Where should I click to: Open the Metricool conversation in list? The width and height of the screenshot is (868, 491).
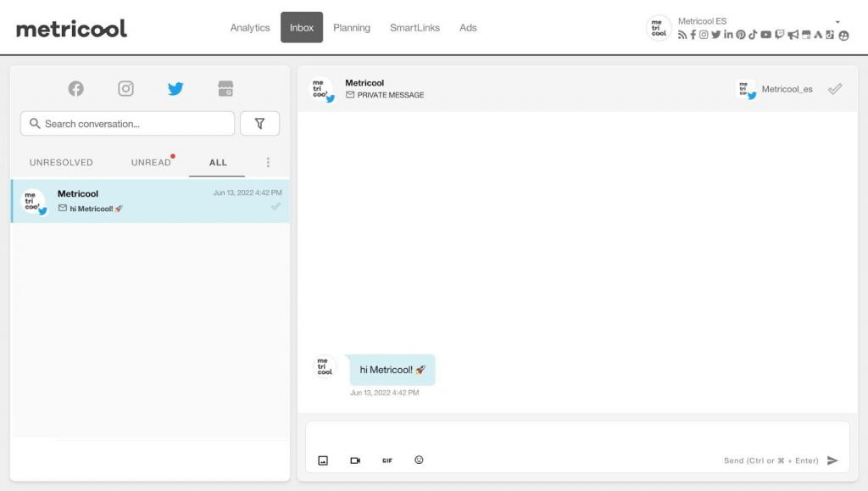[151, 201]
